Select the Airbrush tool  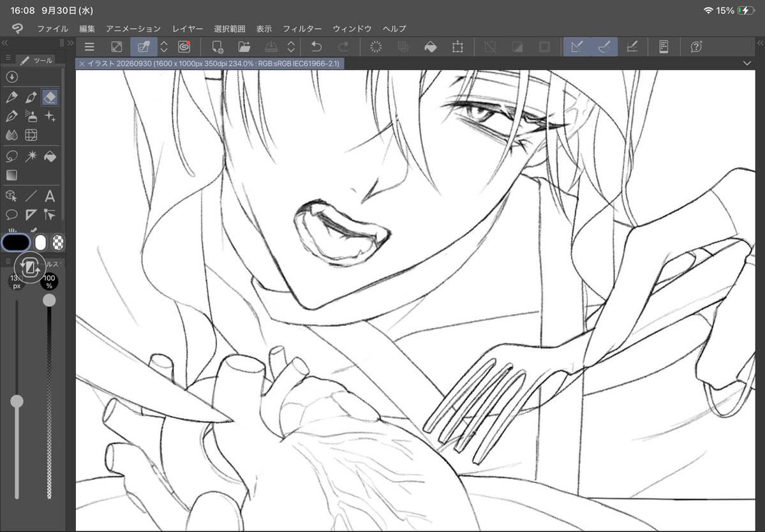click(31, 116)
